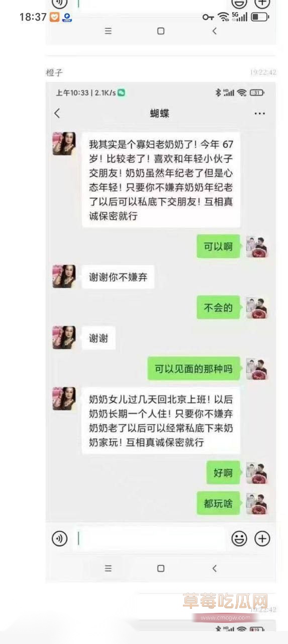Tap the WiFi icon in top status bar
The height and width of the screenshot is (644, 288).
pyautogui.click(x=223, y=17)
